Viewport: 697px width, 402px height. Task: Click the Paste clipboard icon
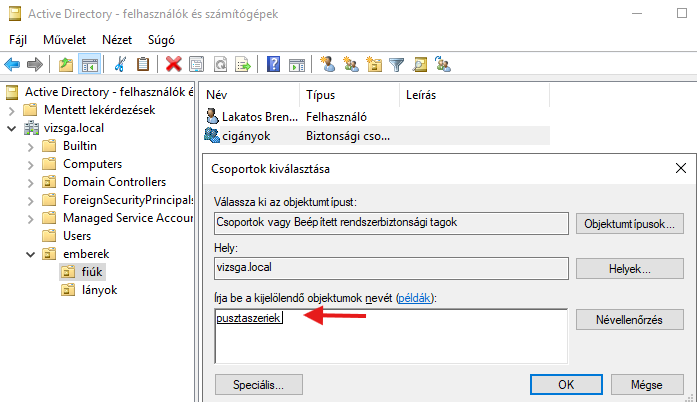[x=143, y=65]
